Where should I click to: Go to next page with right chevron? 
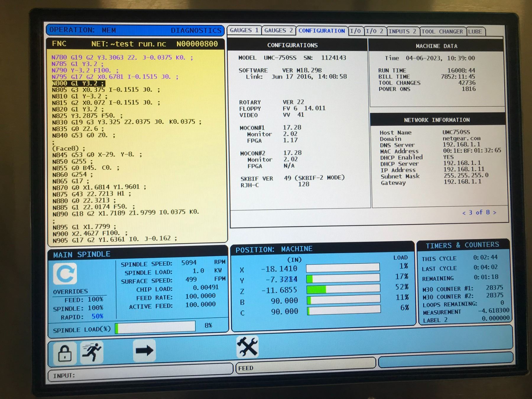[494, 213]
